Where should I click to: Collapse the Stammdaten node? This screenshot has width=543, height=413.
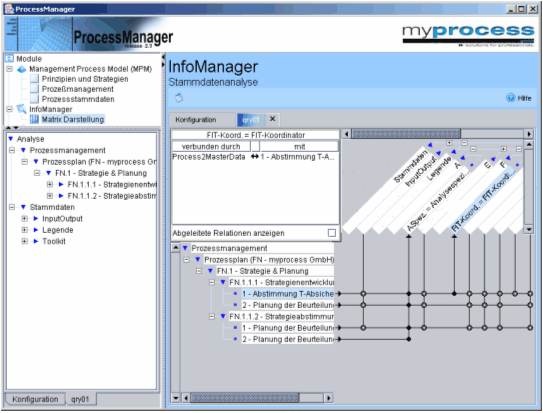tap(12, 207)
